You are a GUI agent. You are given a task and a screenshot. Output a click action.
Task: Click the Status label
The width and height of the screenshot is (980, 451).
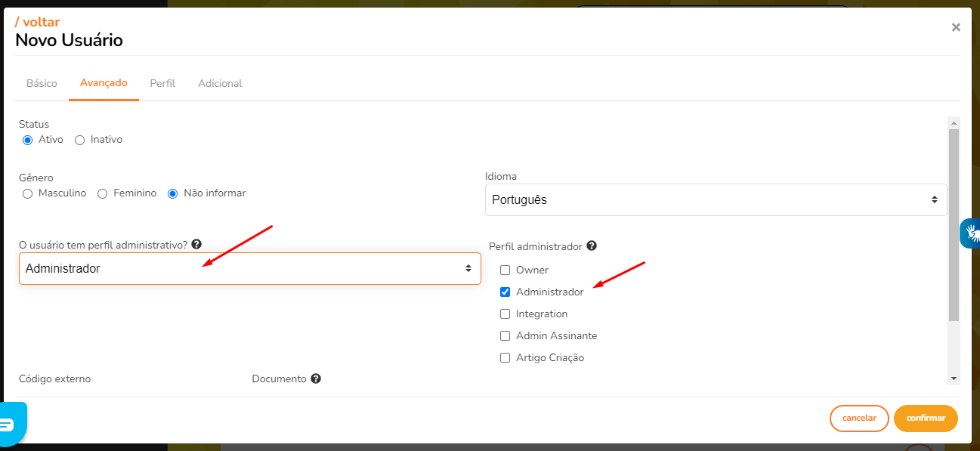(34, 124)
